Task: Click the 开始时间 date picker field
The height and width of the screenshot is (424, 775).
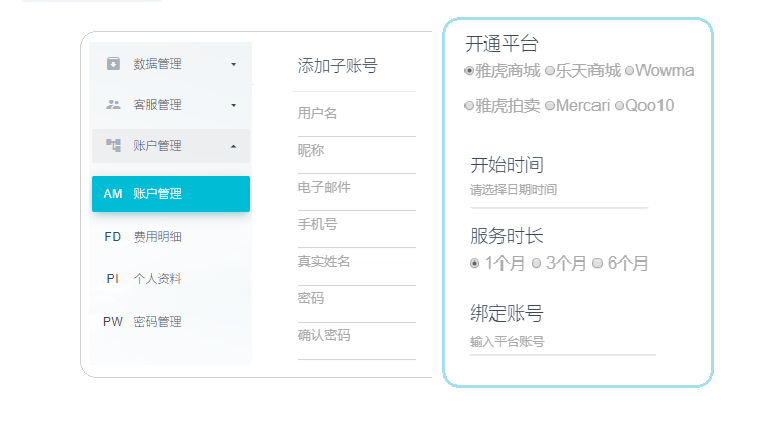Action: point(558,190)
